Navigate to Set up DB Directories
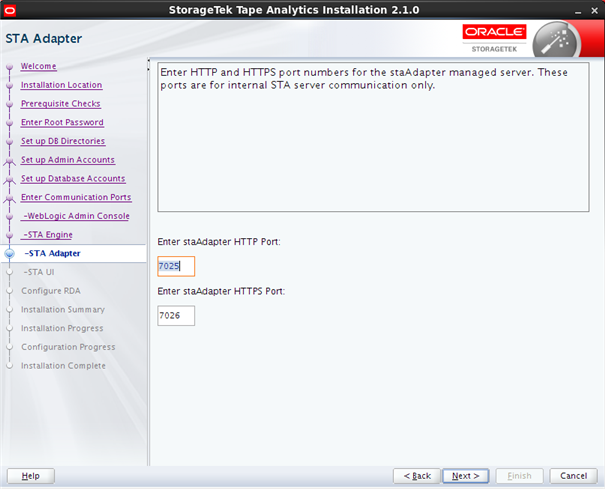605x489 pixels. pos(63,141)
